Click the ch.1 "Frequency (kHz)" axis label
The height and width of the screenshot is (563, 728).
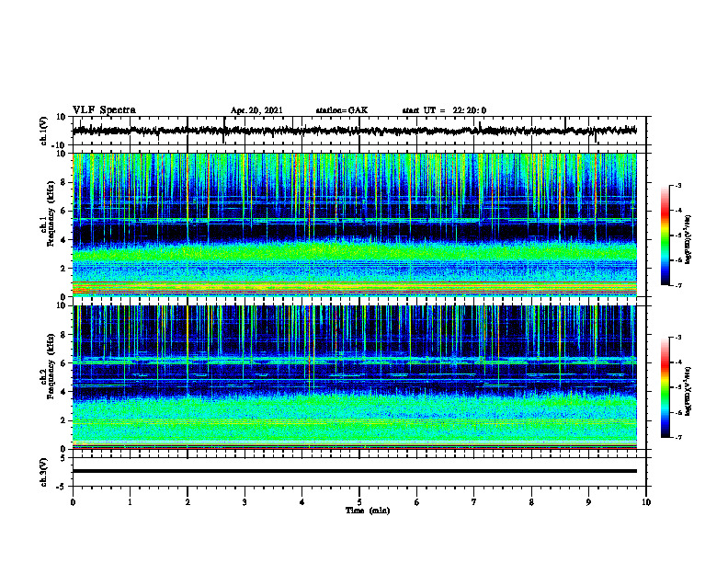(x=51, y=213)
